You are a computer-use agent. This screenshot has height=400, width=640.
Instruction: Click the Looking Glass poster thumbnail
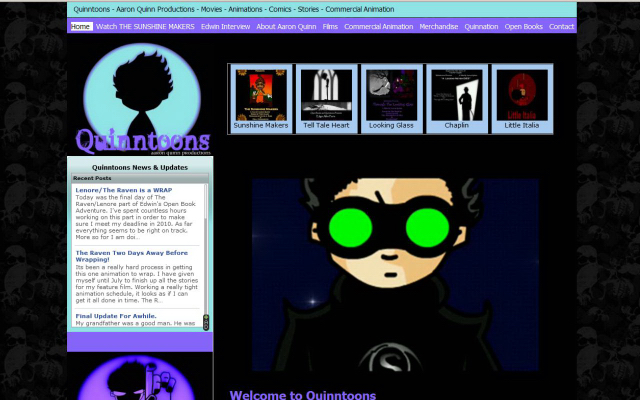391,95
